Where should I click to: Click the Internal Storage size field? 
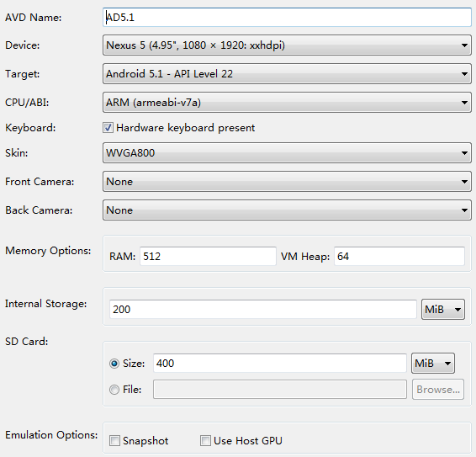click(263, 310)
